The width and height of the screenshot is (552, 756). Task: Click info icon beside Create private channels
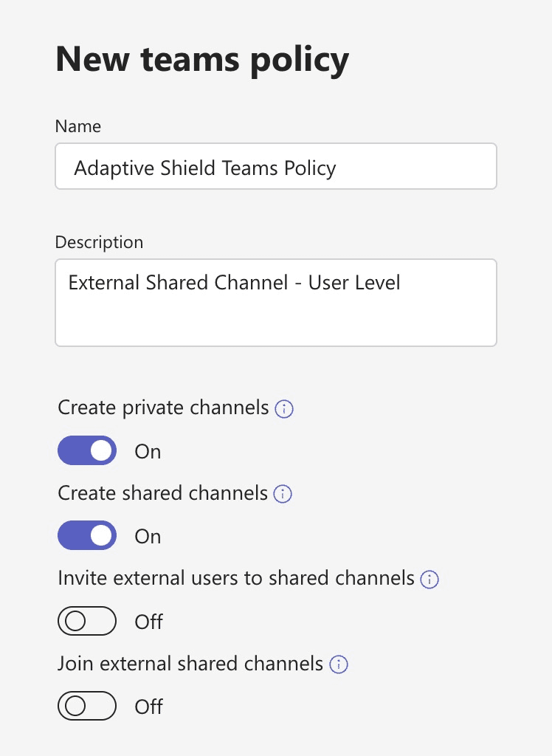click(284, 409)
